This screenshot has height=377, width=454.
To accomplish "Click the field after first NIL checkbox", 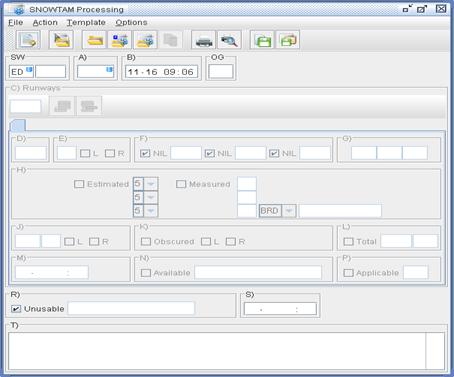I will tap(186, 153).
